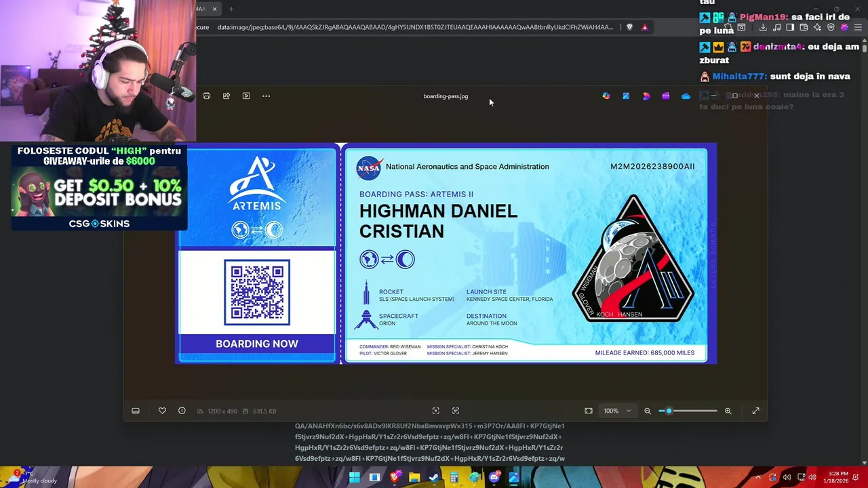Click the Brave Rewards triangle icon
Image resolution: width=868 pixels, height=488 pixels.
coord(645,27)
